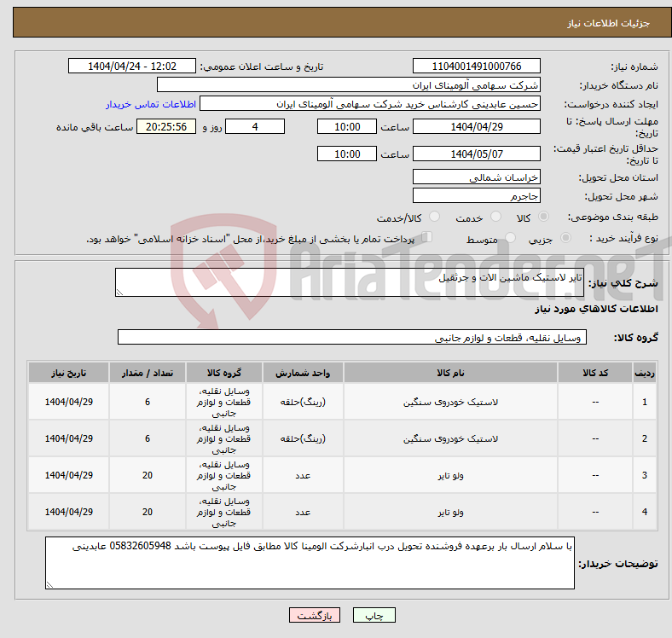This screenshot has width=672, height=638.
Task: Click row 2 item name لاستیک خودروی سنگین
Action: [x=450, y=438]
